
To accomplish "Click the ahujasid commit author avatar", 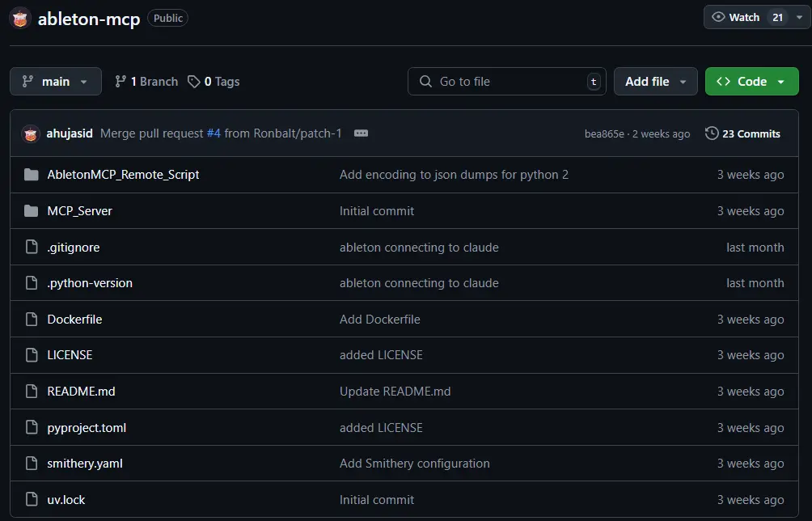I will click(x=31, y=133).
